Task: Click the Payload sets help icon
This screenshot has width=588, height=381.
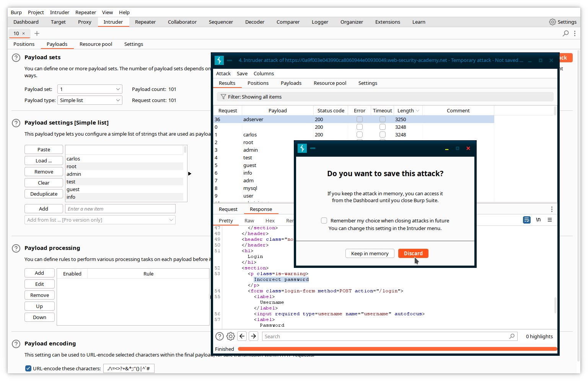Action: pos(16,58)
